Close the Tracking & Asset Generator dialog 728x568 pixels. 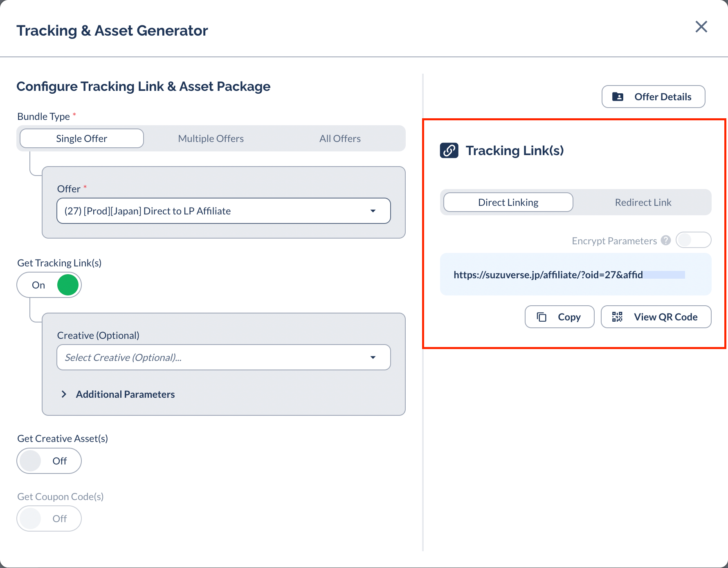(701, 27)
